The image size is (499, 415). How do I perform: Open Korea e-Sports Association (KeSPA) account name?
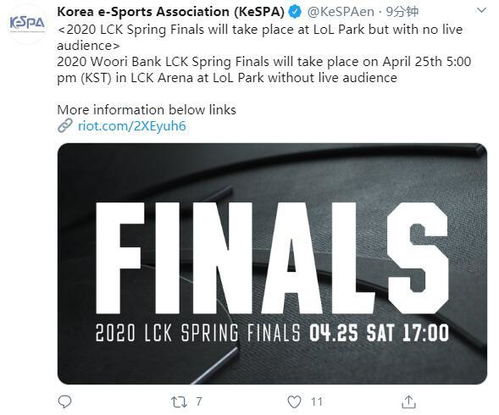click(171, 12)
